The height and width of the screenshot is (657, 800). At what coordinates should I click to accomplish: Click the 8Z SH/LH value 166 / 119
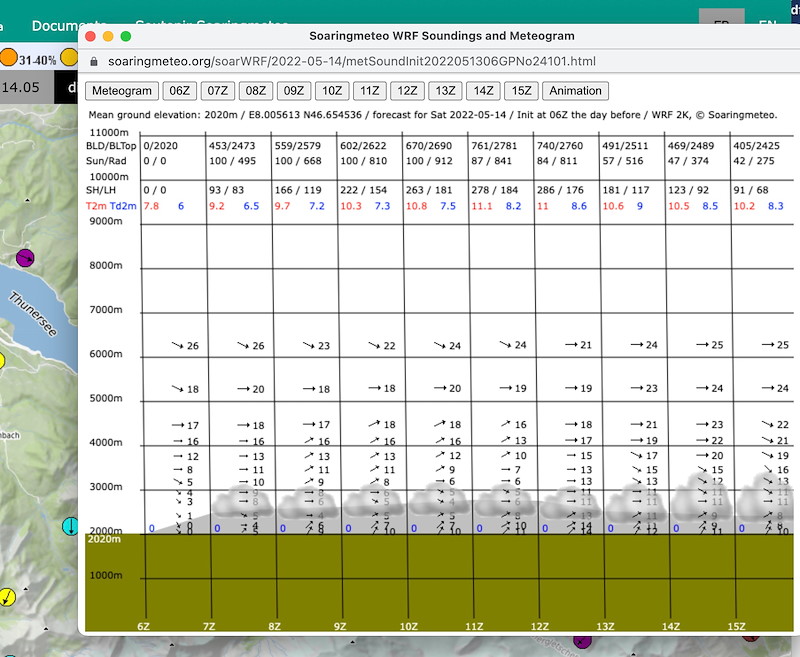coord(298,190)
